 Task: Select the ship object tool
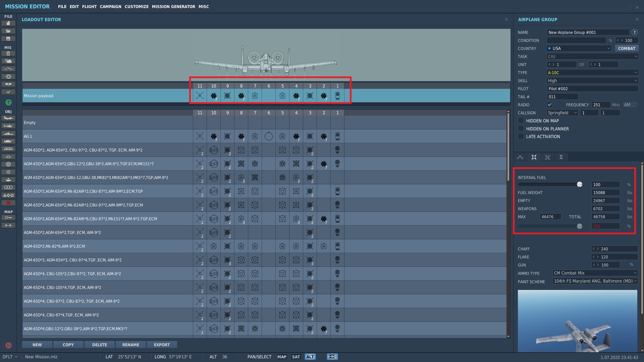coord(8,133)
